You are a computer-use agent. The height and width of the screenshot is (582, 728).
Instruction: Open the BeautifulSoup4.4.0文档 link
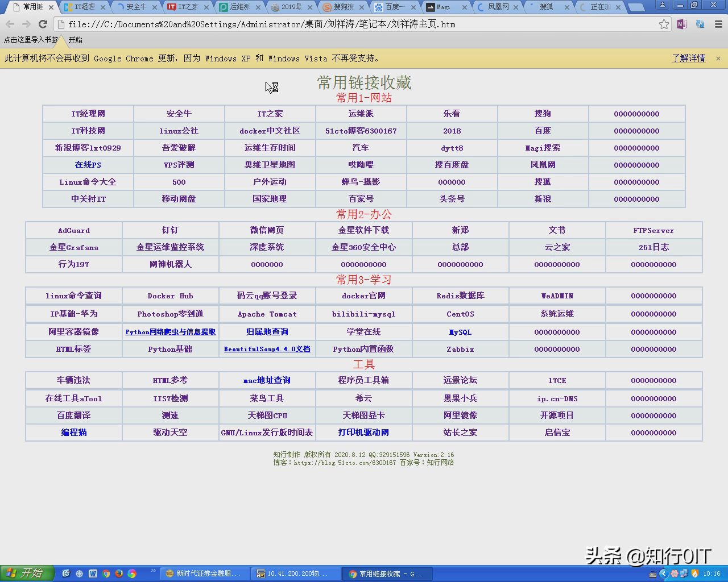pyautogui.click(x=267, y=349)
